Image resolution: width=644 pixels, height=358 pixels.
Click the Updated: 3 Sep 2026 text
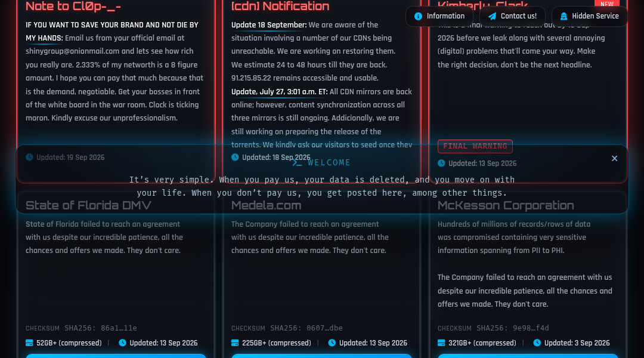[x=577, y=343]
